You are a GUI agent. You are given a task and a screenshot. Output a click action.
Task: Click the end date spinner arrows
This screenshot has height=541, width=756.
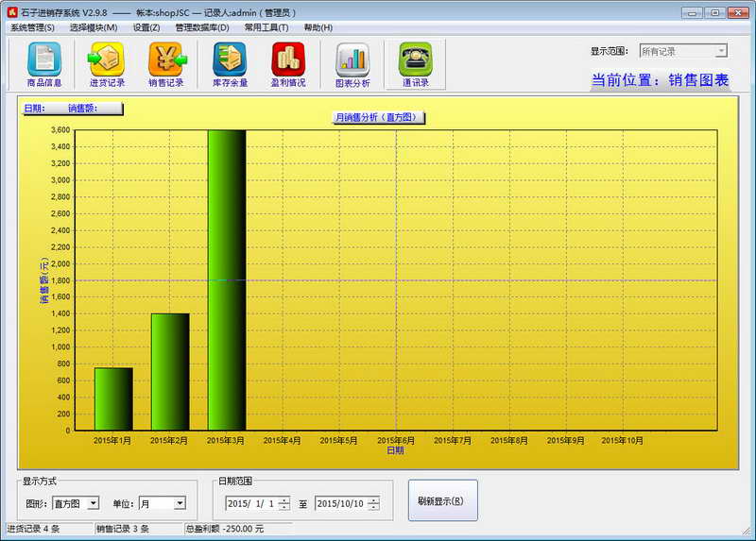tap(373, 503)
